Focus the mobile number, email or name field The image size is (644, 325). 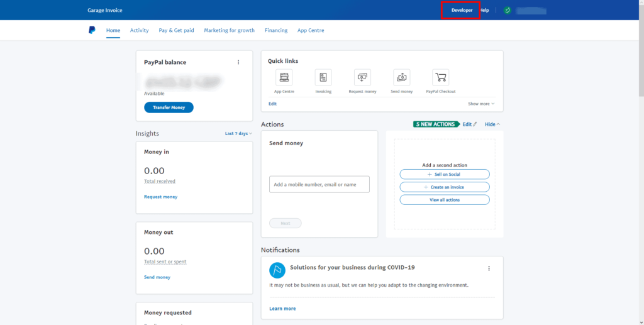(319, 185)
